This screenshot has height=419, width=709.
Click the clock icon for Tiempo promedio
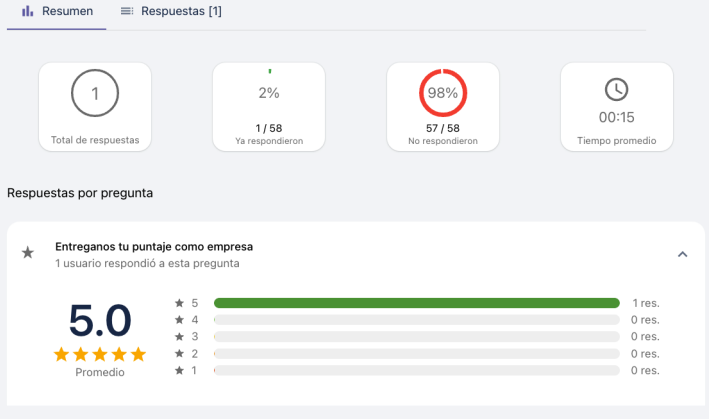click(x=617, y=89)
